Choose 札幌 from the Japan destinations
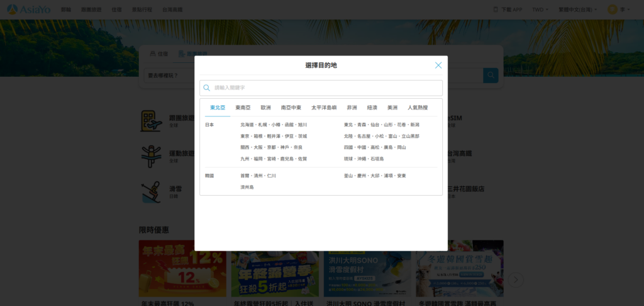 [x=262, y=125]
